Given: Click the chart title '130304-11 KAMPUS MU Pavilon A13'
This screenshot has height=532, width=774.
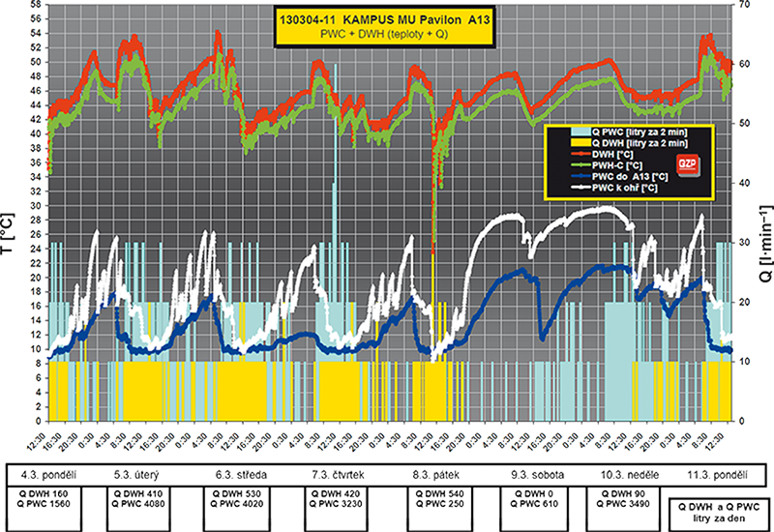Looking at the screenshot, I should click(384, 19).
